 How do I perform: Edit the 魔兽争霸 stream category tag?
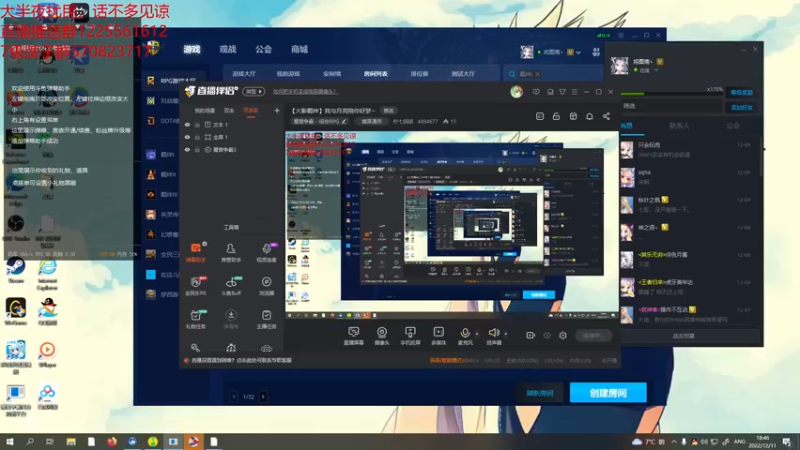click(320, 121)
